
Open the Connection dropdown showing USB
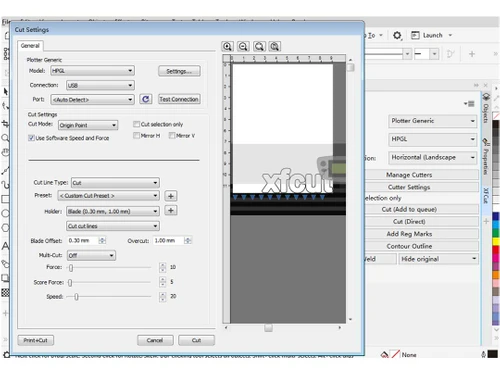coord(100,85)
